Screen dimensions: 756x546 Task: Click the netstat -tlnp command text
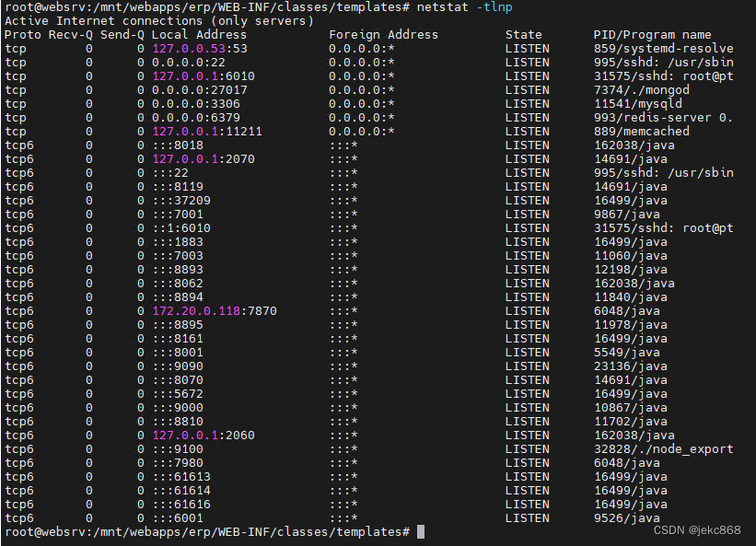point(464,7)
